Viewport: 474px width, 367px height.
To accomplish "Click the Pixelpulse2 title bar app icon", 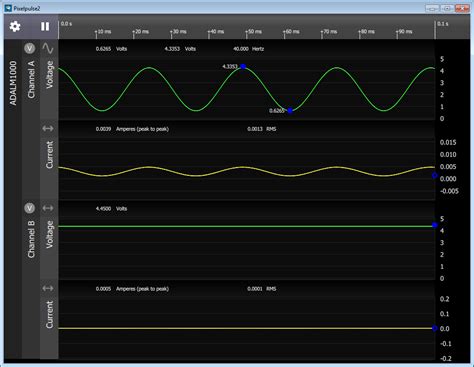I will pyautogui.click(x=8, y=8).
